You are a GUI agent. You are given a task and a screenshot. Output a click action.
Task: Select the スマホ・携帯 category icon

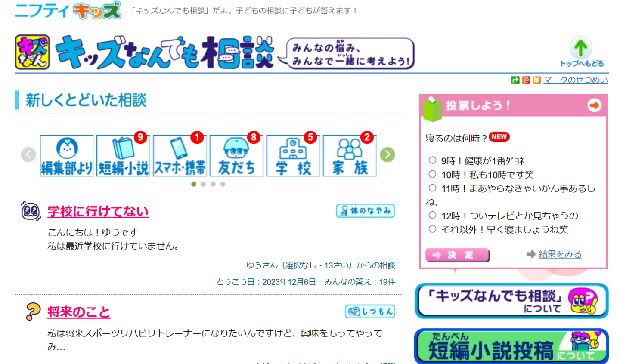[x=180, y=156]
